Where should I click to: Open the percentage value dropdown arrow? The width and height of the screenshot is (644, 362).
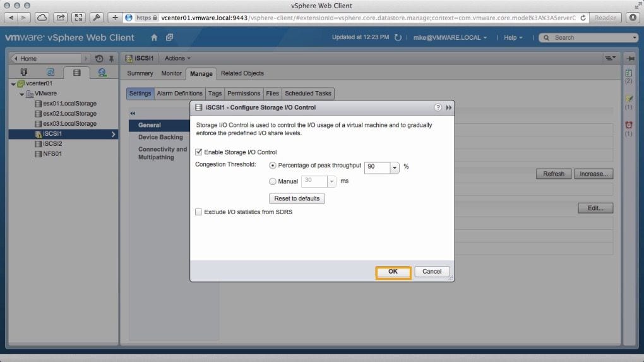pos(394,167)
